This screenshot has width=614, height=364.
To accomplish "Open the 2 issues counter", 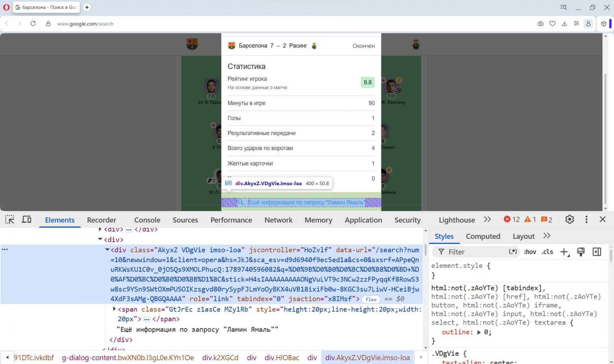I will [547, 219].
